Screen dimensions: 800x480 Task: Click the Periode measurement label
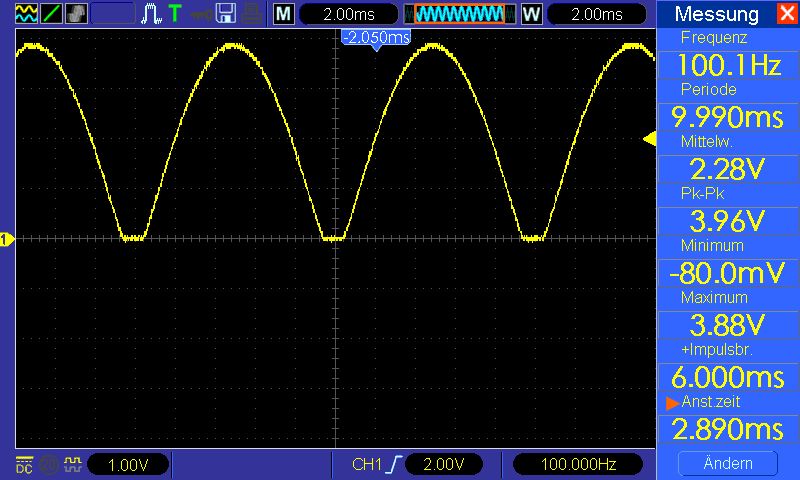709,90
